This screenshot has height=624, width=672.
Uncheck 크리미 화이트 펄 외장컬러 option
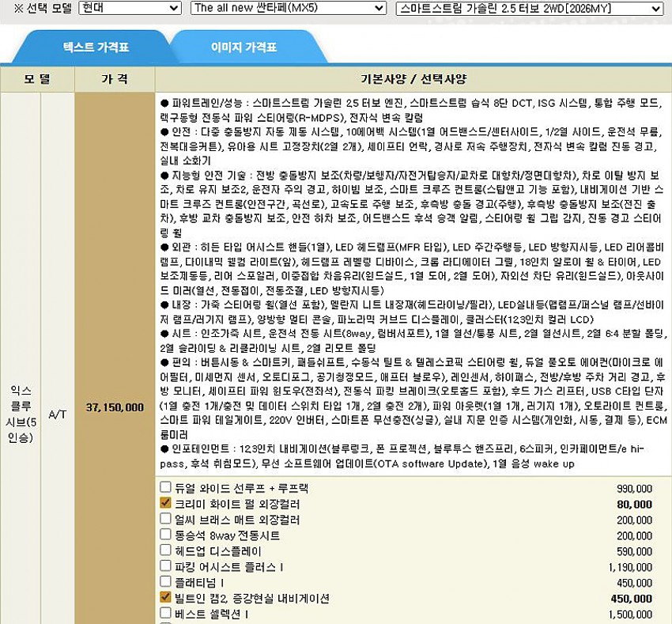tap(165, 503)
